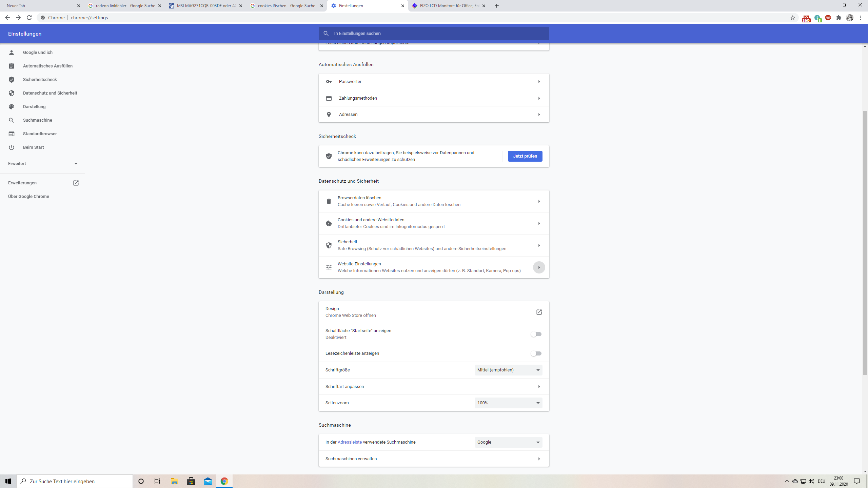
Task: Click the profile avatar icon
Action: point(849,18)
